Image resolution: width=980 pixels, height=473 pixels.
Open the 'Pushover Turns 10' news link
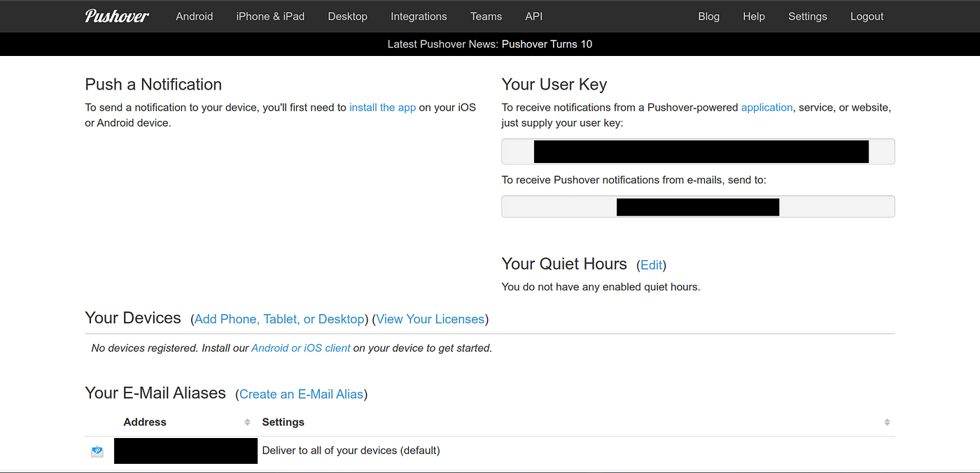pyautogui.click(x=547, y=44)
